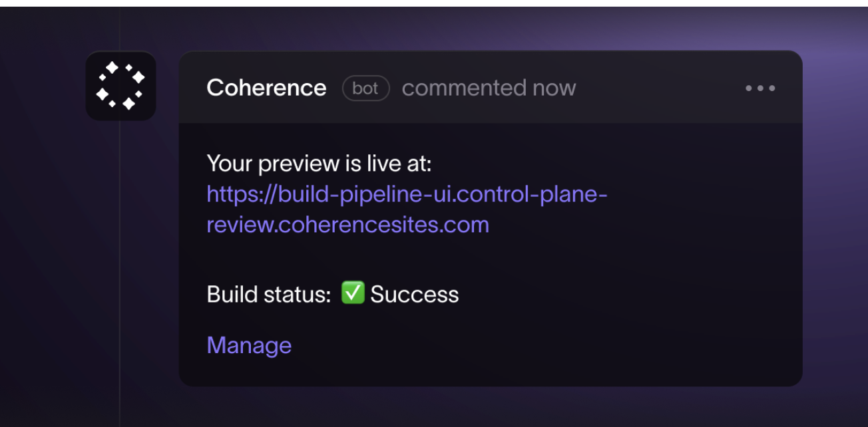Click the "Coherence" author name

coord(266,88)
